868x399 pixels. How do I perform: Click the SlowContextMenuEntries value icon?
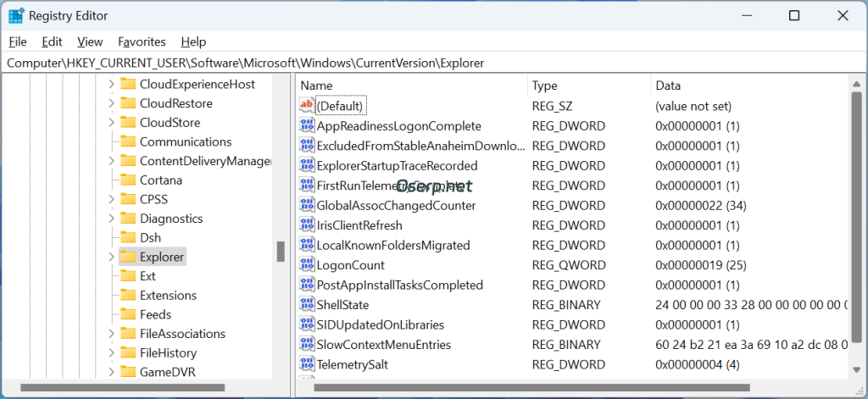point(306,345)
